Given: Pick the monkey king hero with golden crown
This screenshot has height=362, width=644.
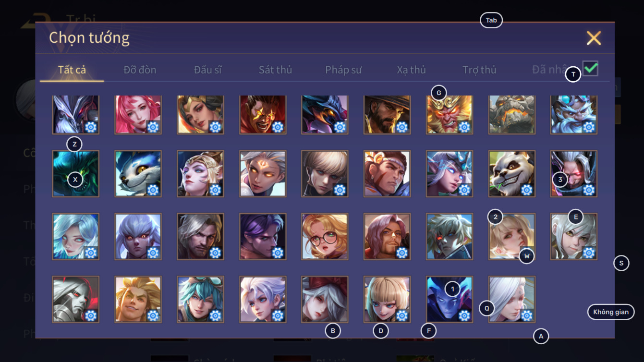Looking at the screenshot, I should click(450, 114).
